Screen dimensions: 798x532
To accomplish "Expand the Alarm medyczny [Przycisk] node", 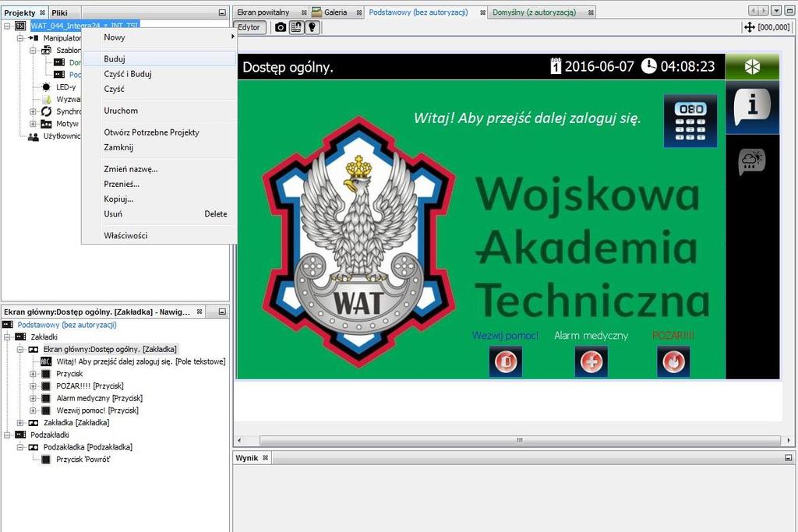I will [x=33, y=398].
